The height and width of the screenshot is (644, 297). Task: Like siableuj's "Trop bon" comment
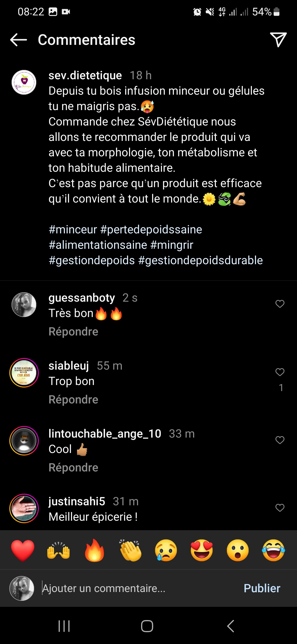pos(280,372)
